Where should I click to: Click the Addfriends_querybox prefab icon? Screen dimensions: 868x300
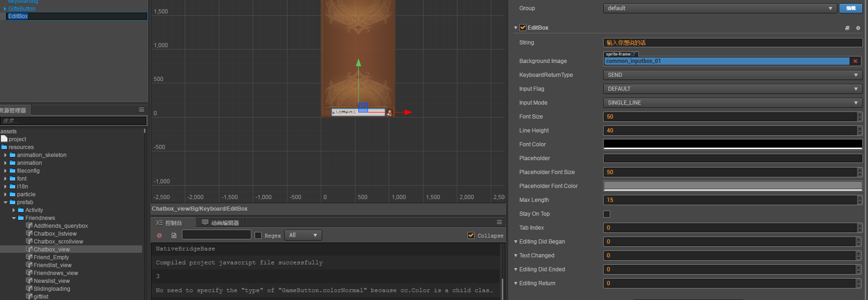(x=29, y=225)
